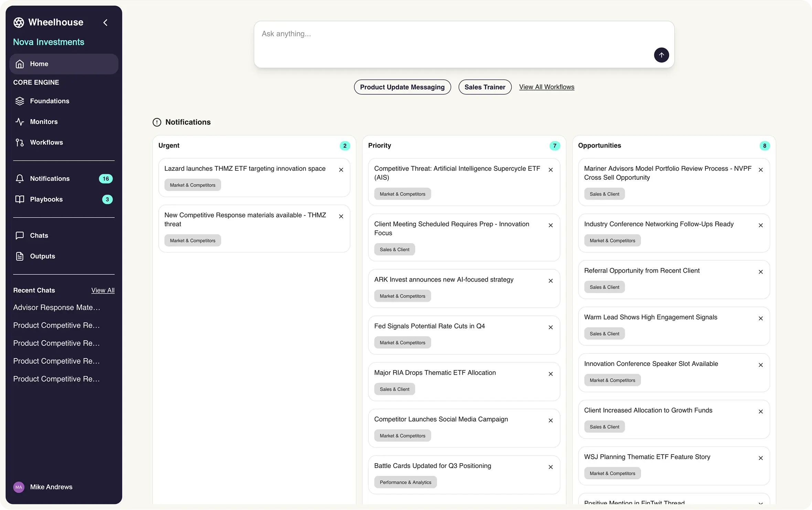Click the Wheelhouse logo icon
This screenshot has height=510, width=812.
click(x=19, y=22)
